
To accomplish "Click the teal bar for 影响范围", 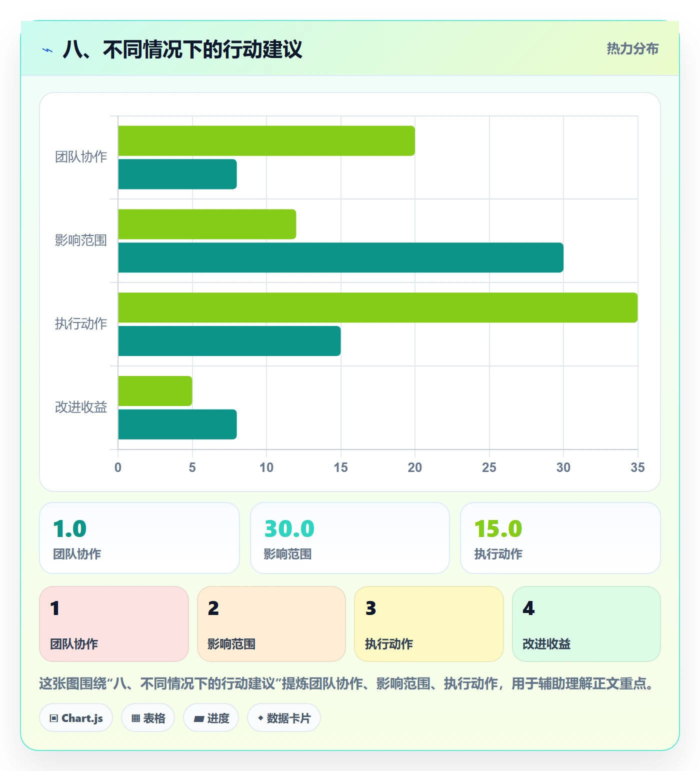I will (x=341, y=257).
